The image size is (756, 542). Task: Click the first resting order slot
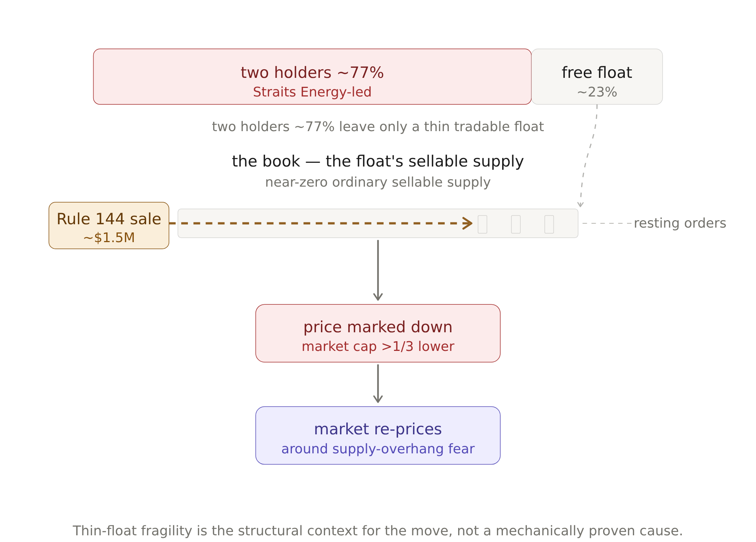[x=482, y=224]
